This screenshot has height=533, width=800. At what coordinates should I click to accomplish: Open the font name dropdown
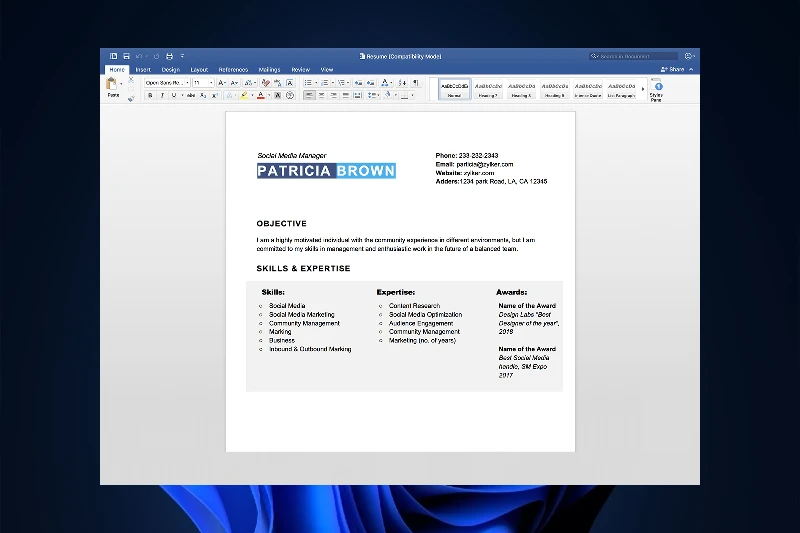point(187,83)
